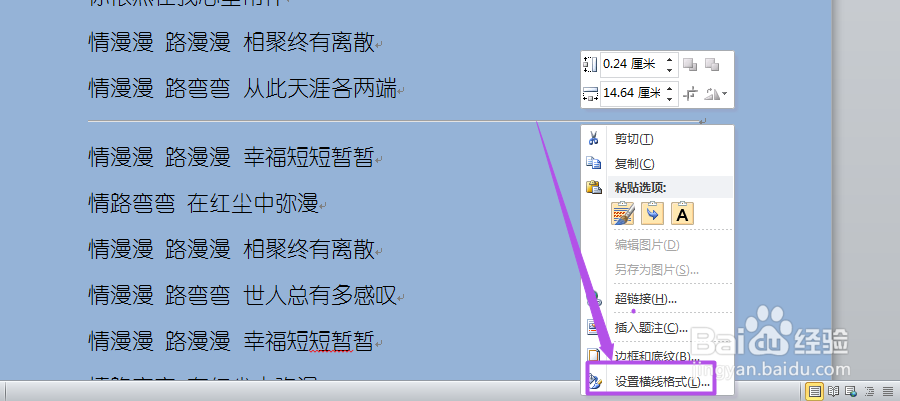The width and height of the screenshot is (900, 401).
Task: Click text 情漫漫 路弯弯 从此天涯各两端
Action: point(242,89)
